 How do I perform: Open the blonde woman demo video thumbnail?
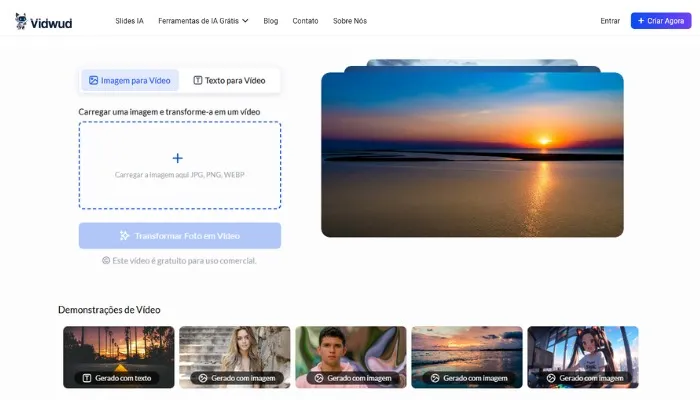(x=235, y=352)
